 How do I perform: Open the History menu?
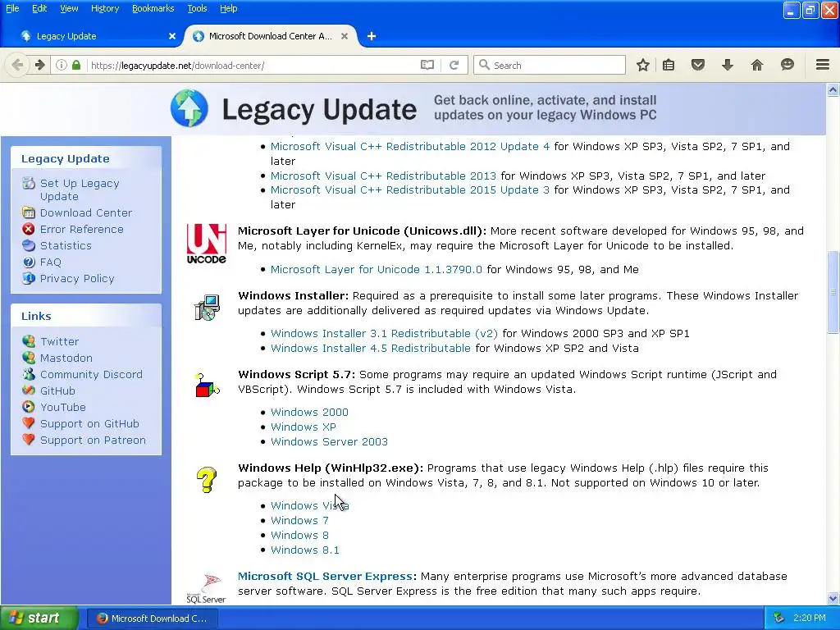[104, 8]
